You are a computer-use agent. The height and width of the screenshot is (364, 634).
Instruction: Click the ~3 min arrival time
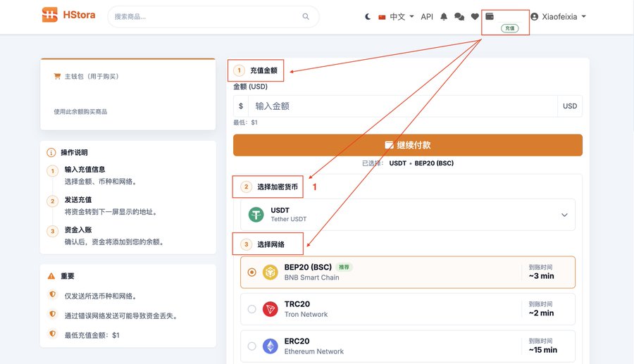pos(541,276)
